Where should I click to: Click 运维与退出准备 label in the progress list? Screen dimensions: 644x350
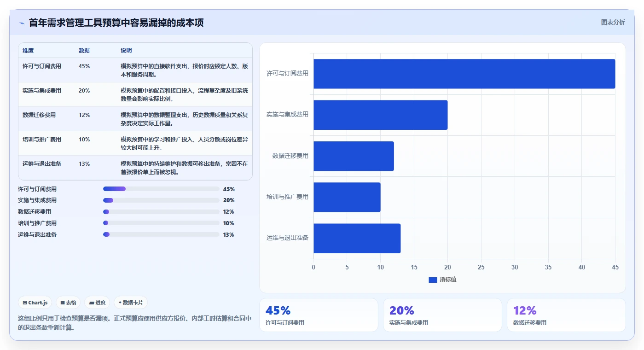click(x=37, y=234)
